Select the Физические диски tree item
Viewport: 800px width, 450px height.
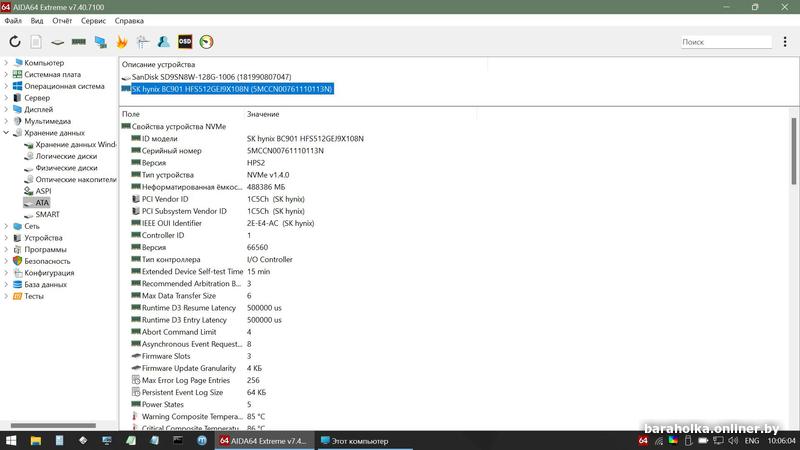point(66,168)
